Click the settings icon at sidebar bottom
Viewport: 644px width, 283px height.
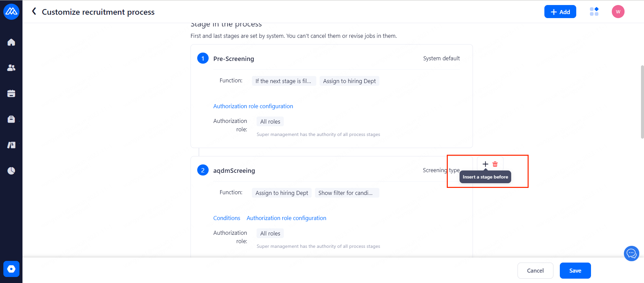point(11,269)
